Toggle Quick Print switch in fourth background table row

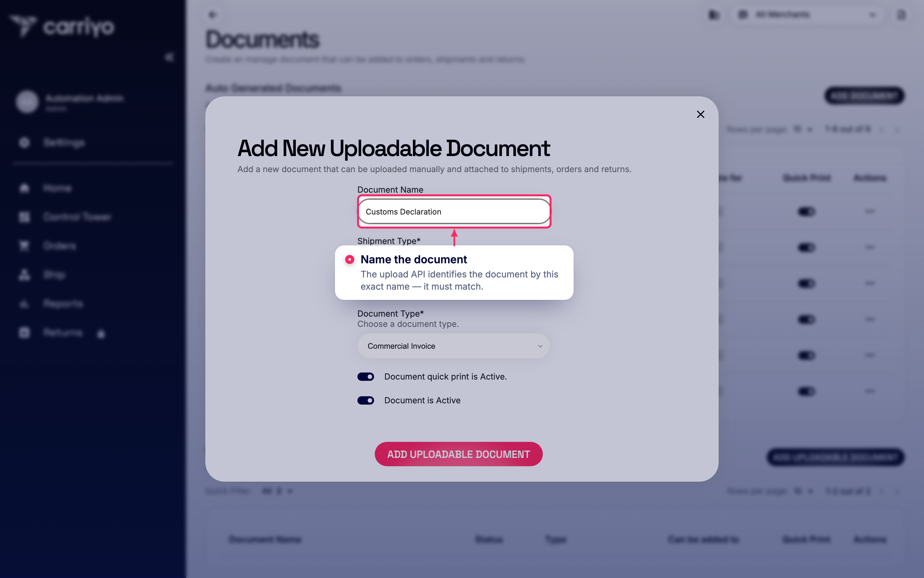tap(806, 319)
